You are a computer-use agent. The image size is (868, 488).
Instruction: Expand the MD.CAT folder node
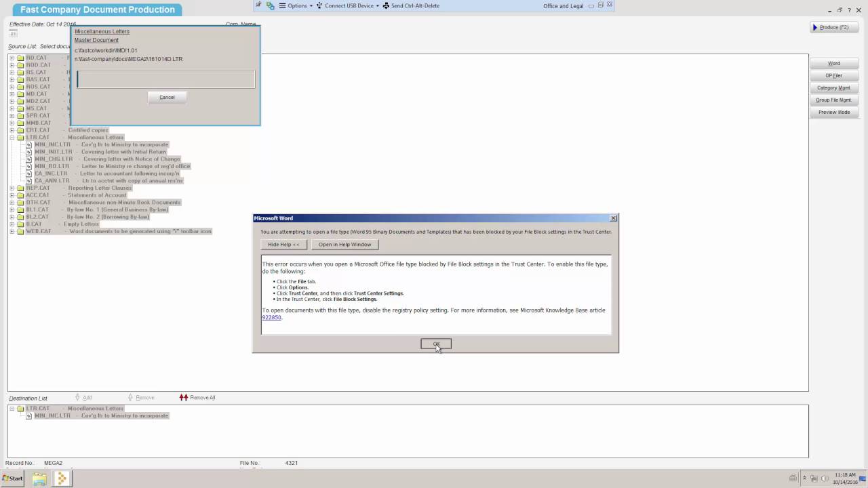coord(12,94)
